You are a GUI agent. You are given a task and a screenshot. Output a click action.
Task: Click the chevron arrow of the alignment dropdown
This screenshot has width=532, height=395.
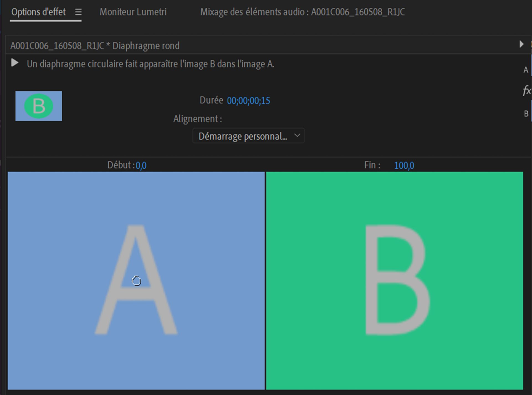(297, 135)
